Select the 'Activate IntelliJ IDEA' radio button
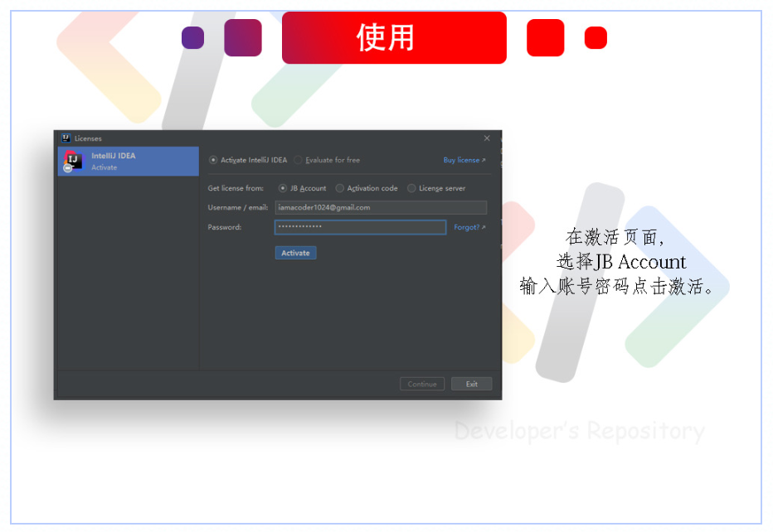This screenshot has height=532, width=773. coord(213,160)
